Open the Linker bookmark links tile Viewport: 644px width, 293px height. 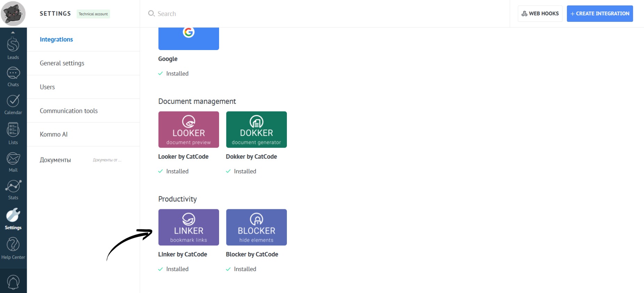[x=188, y=227]
